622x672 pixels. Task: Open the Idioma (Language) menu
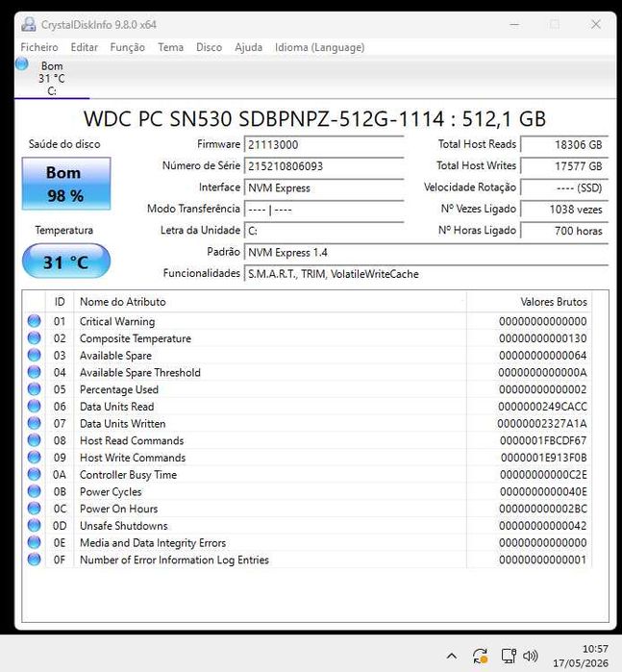tap(319, 47)
